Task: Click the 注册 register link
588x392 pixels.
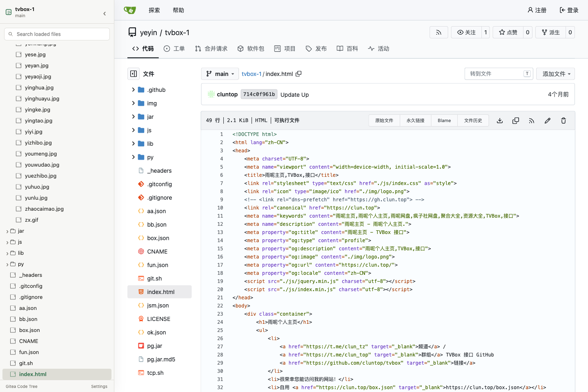Action: 537,10
